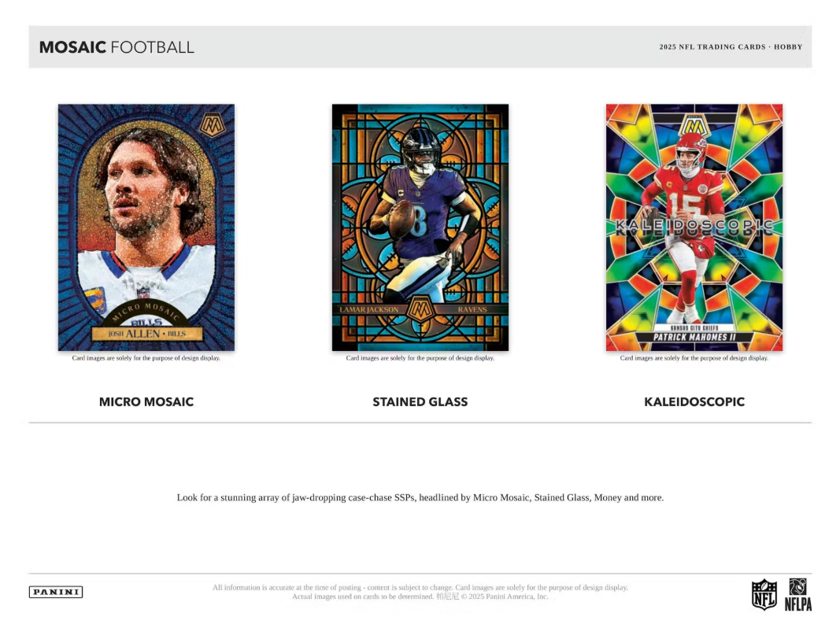This screenshot has width=840, height=639.
Task: Click the Josh Allen Bills gold nameplate
Action: click(x=146, y=334)
